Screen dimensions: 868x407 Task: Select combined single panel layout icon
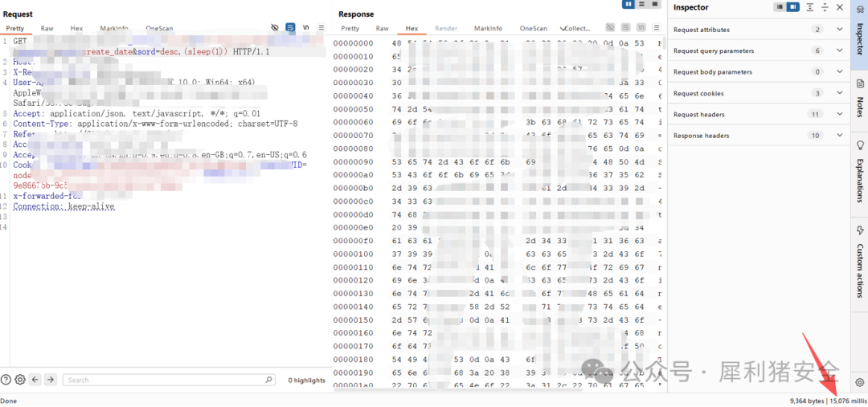tap(656, 4)
